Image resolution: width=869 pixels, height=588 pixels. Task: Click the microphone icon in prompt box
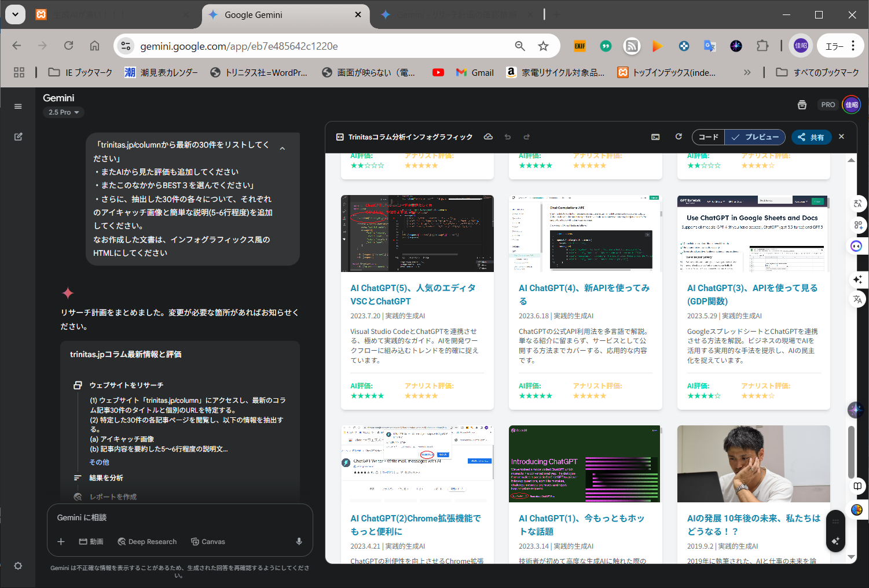pos(299,542)
